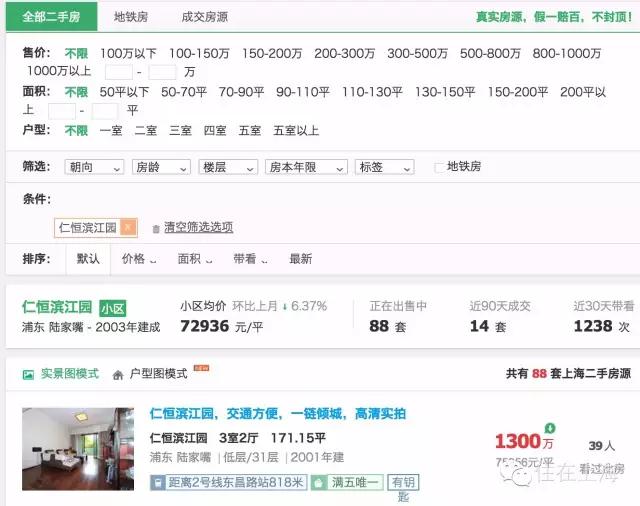Open the 全部二手房 tab

pyautogui.click(x=51, y=17)
